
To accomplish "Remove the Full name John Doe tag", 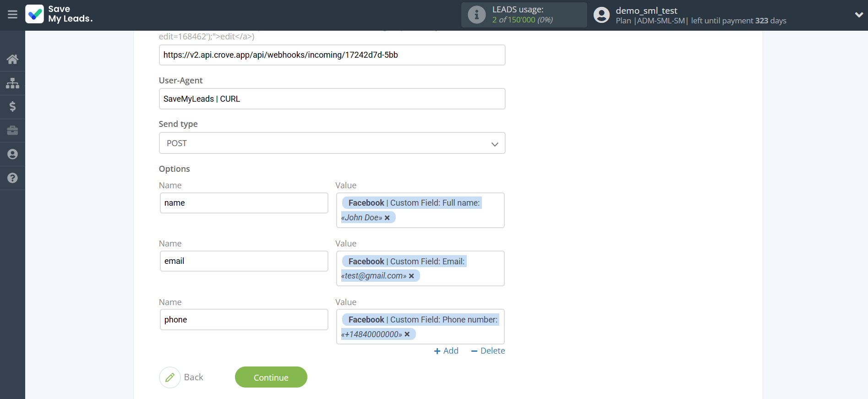I will (387, 218).
